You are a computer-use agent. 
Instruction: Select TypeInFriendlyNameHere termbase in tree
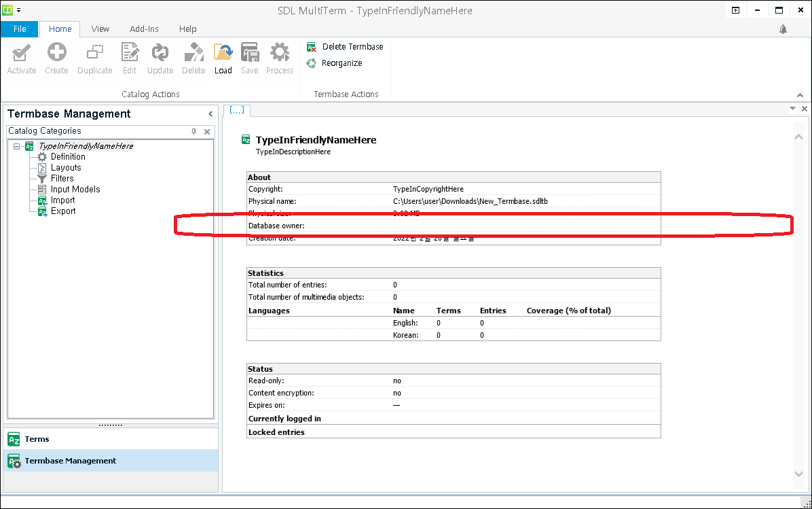86,146
